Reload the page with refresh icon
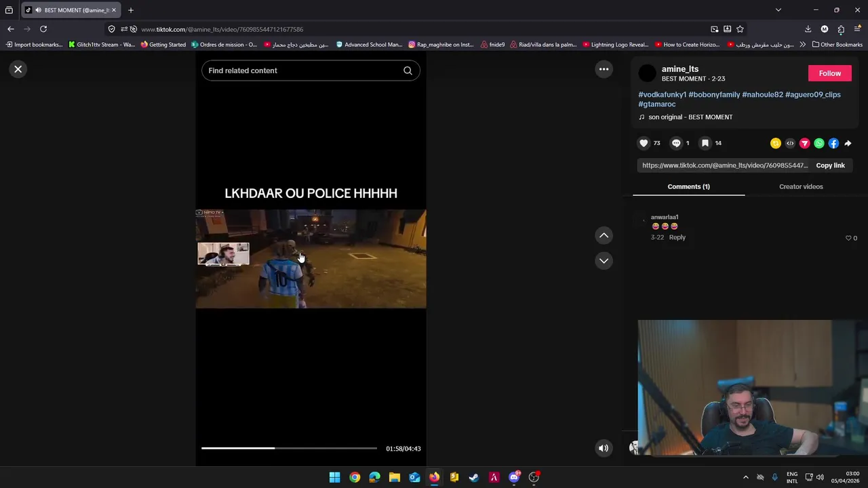 (x=43, y=29)
